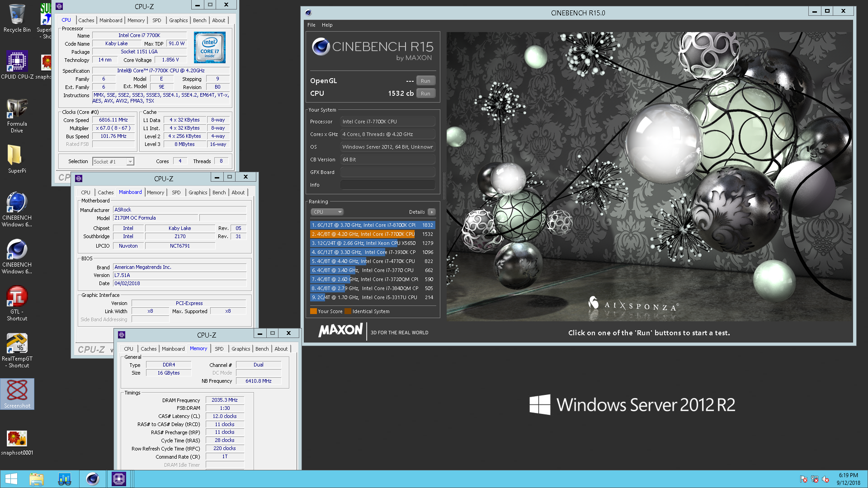
Task: Click the Cinebench window title icon
Action: [x=308, y=13]
